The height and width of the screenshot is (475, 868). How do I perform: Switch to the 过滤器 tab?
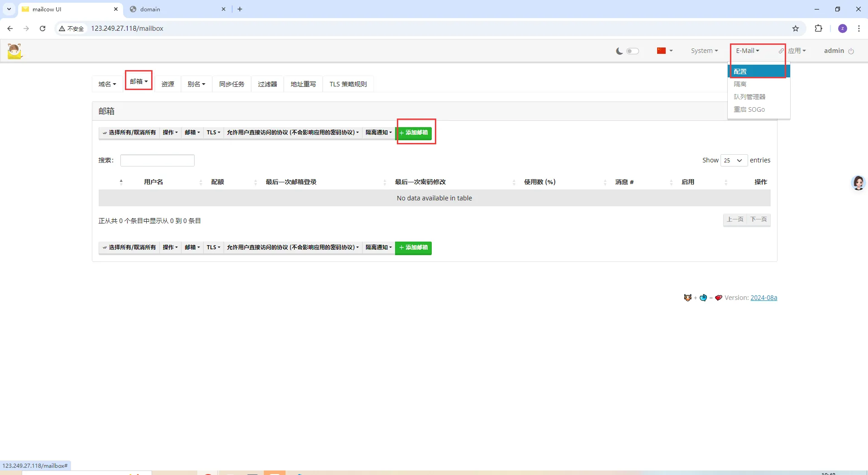coord(267,84)
